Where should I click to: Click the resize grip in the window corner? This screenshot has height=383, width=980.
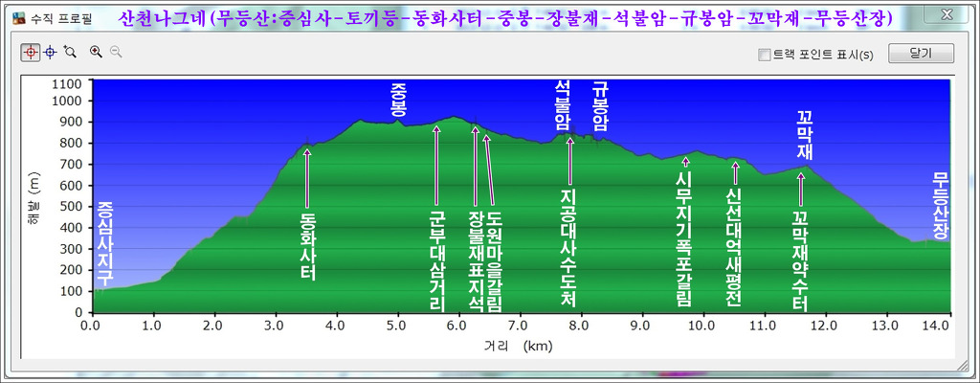pos(963,368)
